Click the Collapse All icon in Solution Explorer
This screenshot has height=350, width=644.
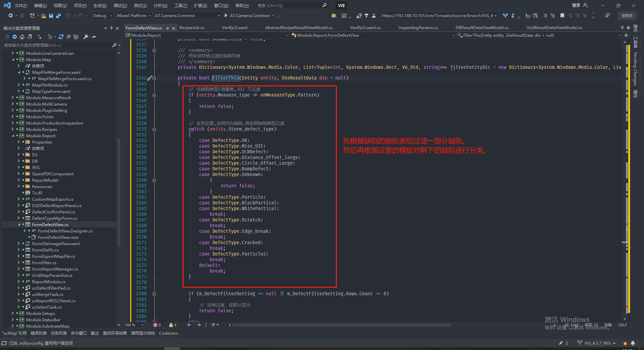[x=68, y=37]
